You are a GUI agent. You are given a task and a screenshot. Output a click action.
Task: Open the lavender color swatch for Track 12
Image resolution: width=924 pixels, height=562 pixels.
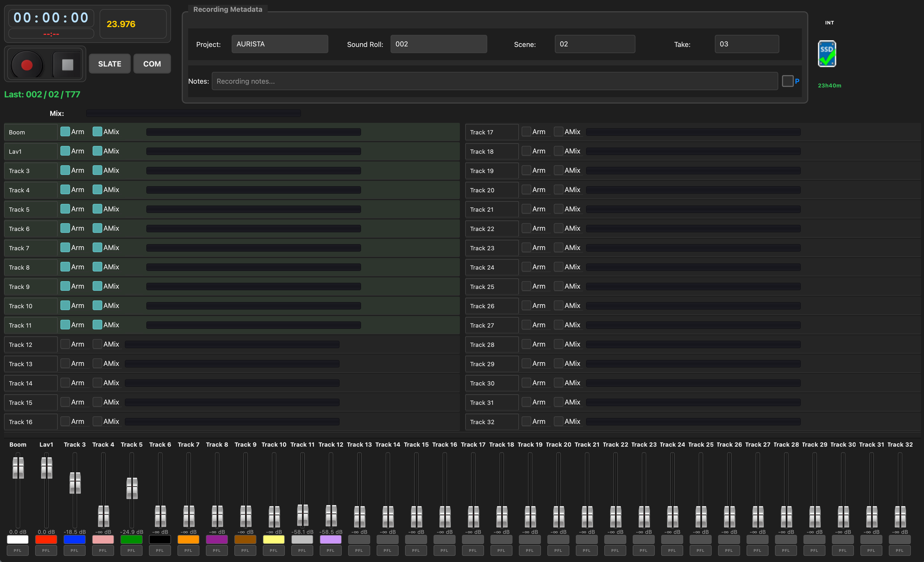[331, 539]
